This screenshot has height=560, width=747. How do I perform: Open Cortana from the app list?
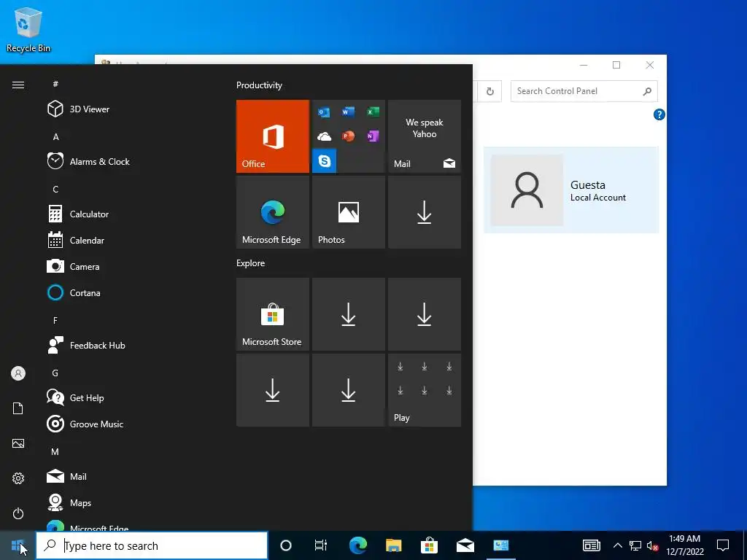tap(74, 292)
